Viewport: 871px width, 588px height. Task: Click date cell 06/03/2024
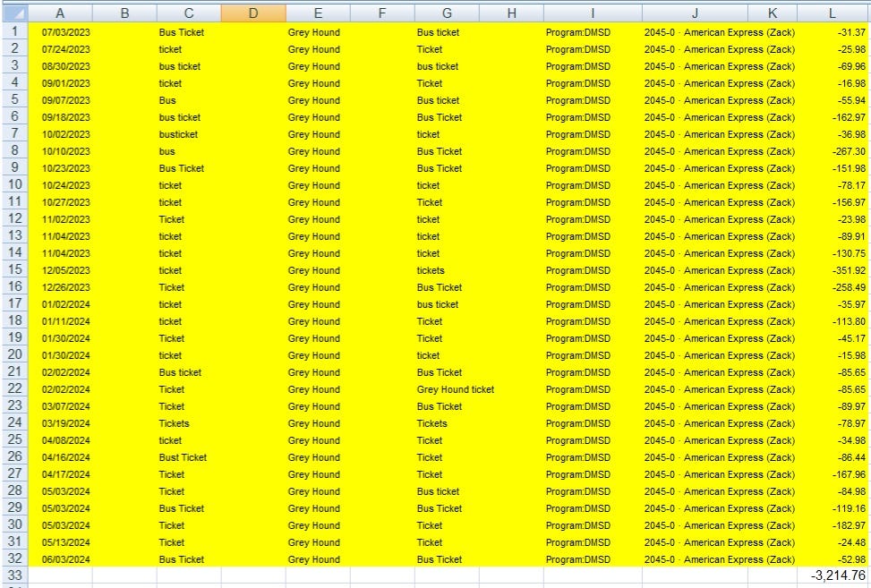click(x=60, y=559)
